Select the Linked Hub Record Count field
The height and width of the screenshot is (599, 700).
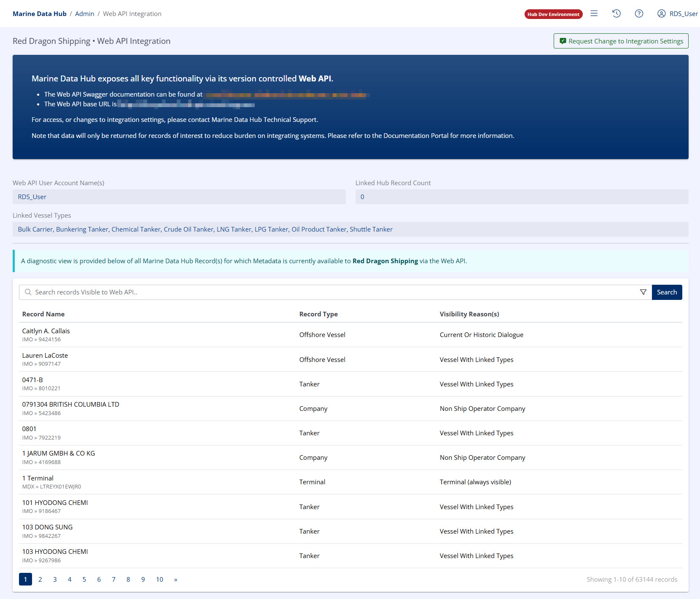(x=522, y=197)
